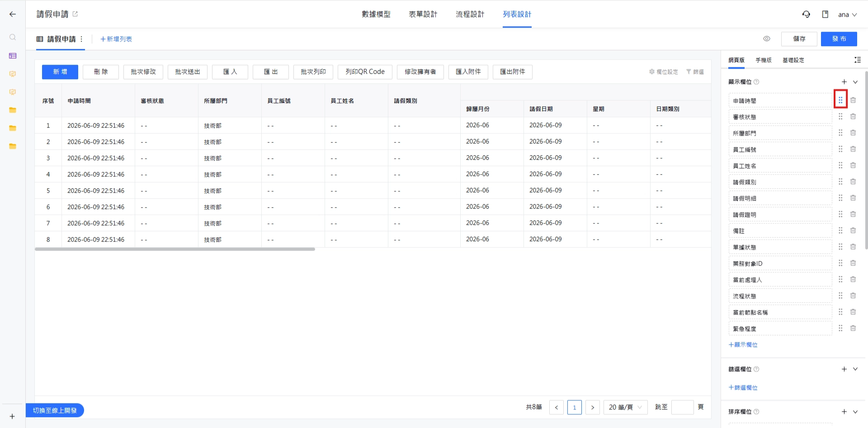Open the three-dot menu beside 請假申請 tab
This screenshot has width=868, height=428.
click(81, 39)
